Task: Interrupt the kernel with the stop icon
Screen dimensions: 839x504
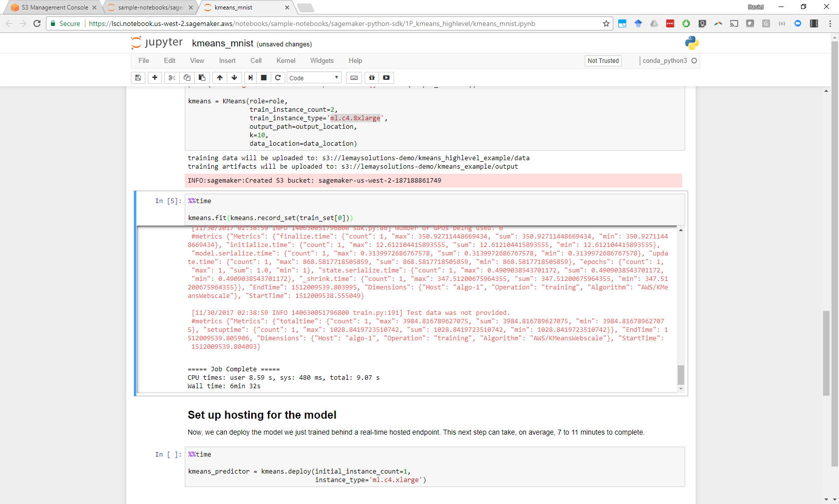Action: 264,78
